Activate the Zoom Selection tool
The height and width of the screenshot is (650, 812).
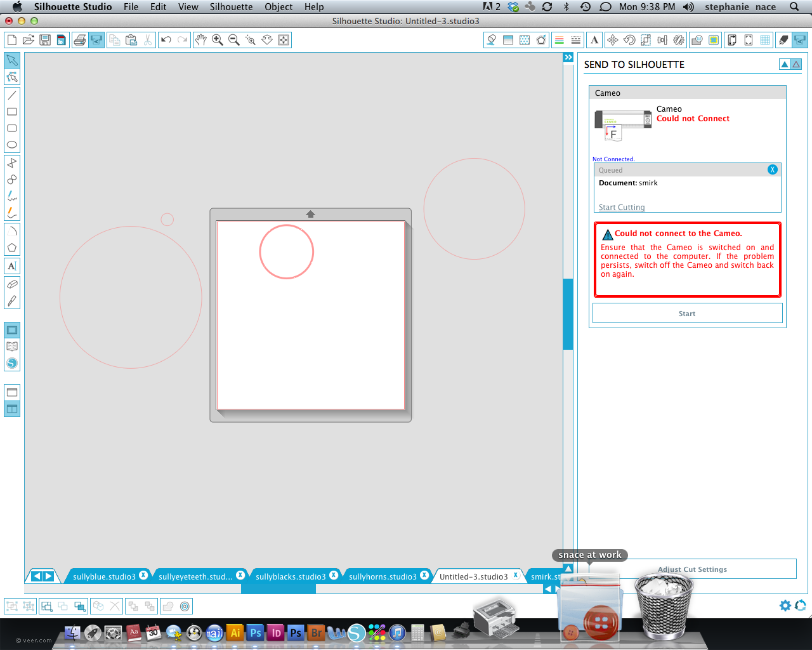(250, 40)
